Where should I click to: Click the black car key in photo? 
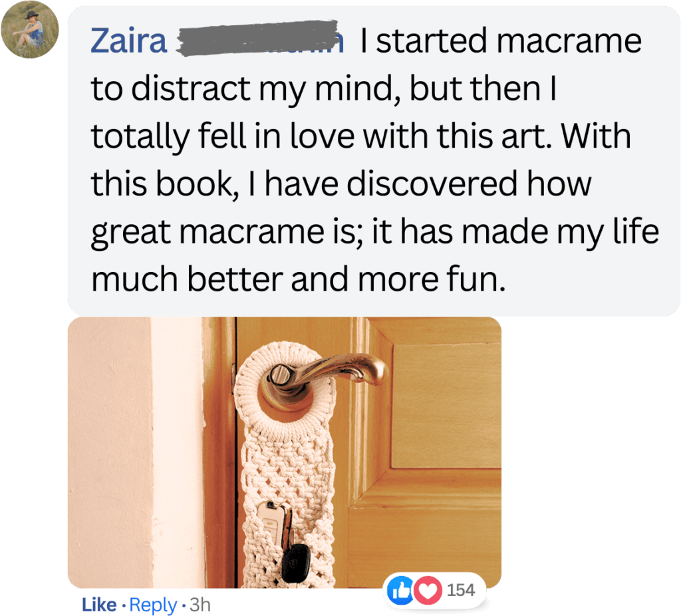295,563
